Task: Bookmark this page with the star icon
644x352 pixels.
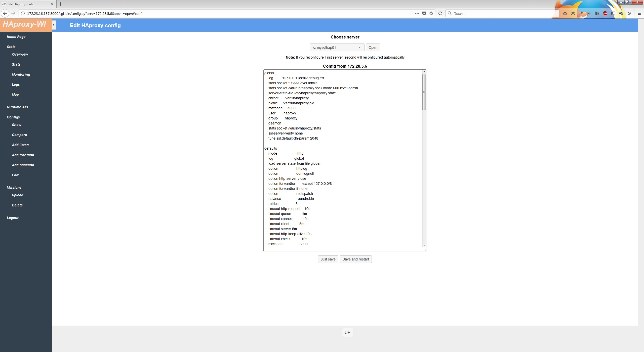Action: click(x=431, y=13)
